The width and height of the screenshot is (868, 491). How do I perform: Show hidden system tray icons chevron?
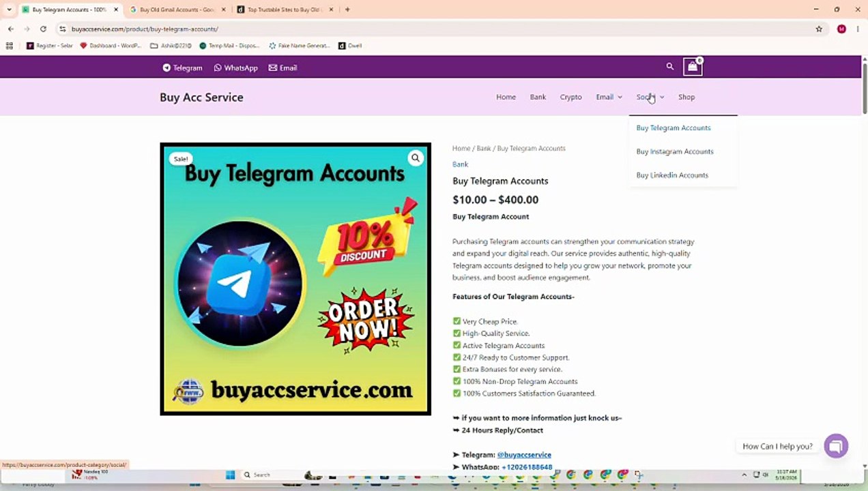pos(744,475)
